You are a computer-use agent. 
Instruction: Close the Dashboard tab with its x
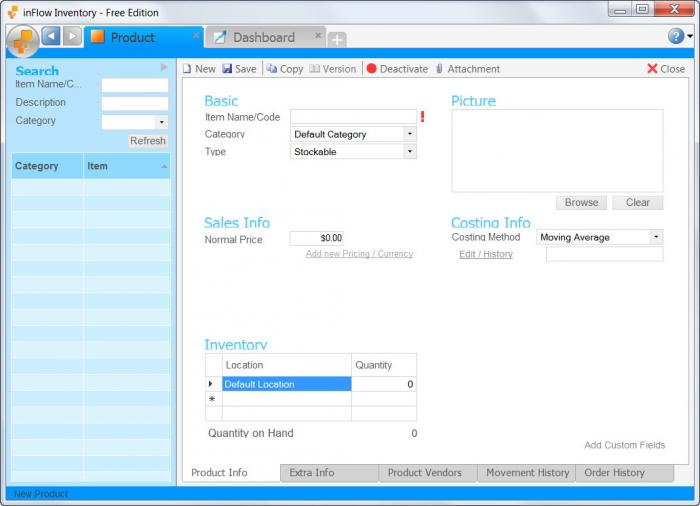click(318, 35)
